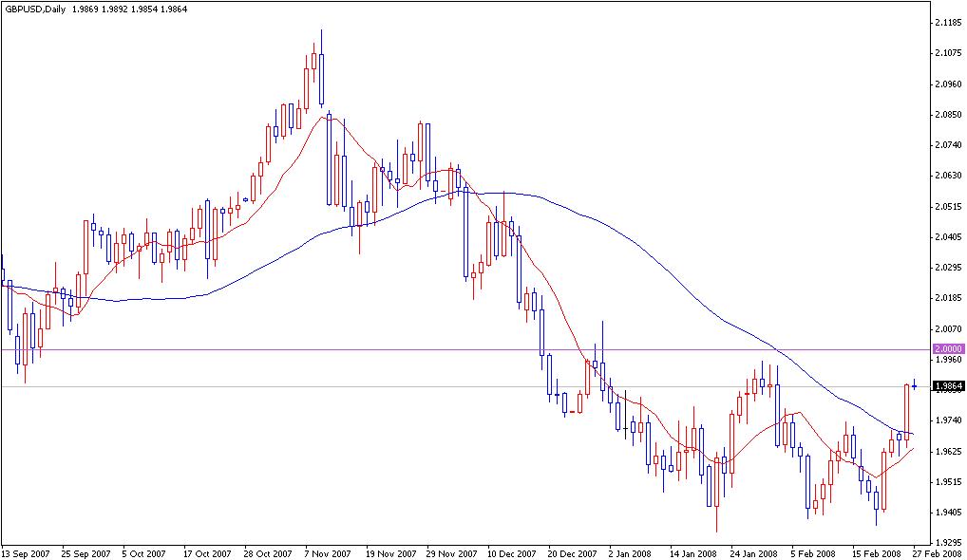This screenshot has width=967, height=560.
Task: Click the 1.9740 price axis value
Action: (949, 420)
